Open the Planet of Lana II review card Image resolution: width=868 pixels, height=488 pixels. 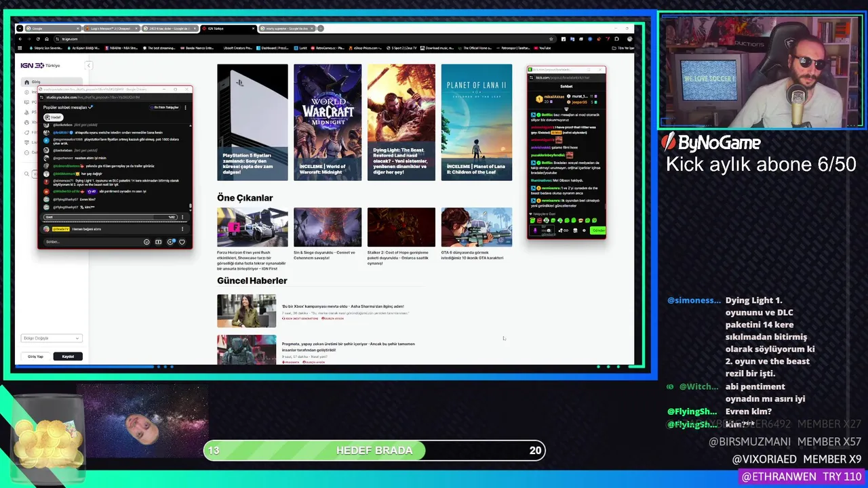coord(477,122)
